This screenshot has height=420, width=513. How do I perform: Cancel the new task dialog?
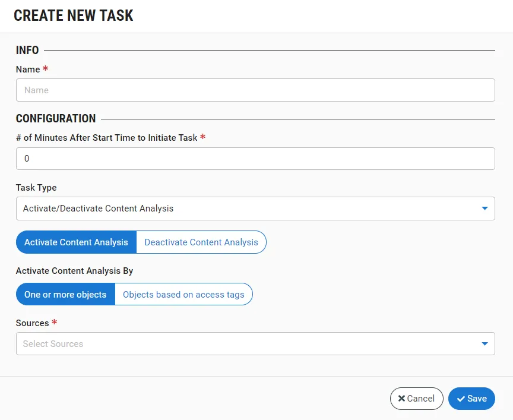pos(416,399)
